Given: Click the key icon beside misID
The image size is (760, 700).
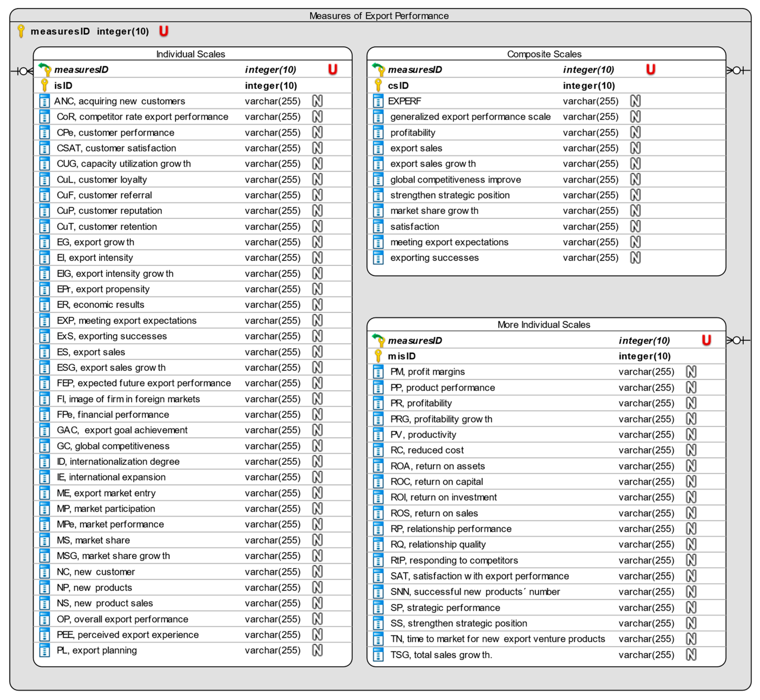Looking at the screenshot, I should coord(378,356).
